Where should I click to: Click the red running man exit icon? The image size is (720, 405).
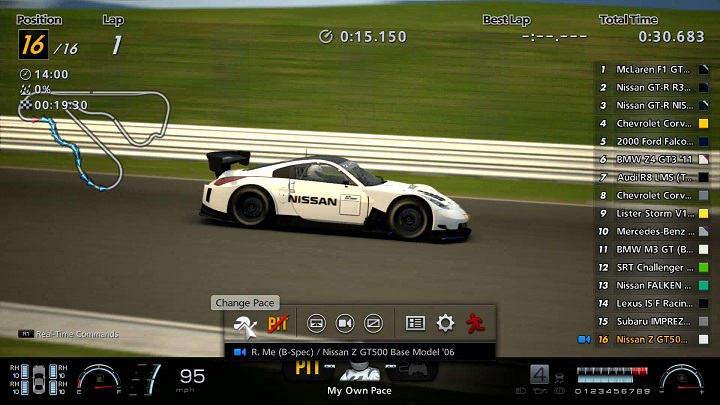point(474,323)
